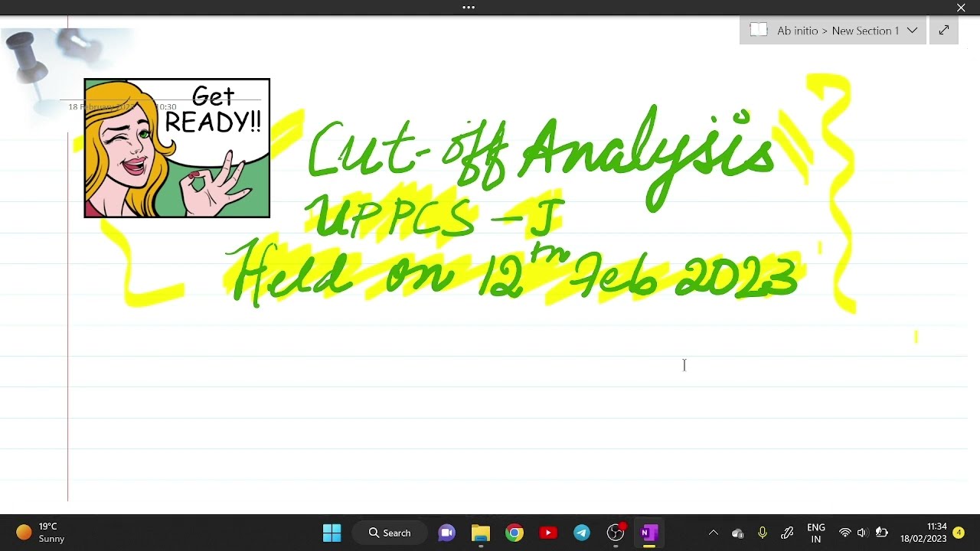Open OneDrive cloud tray icon

738,533
